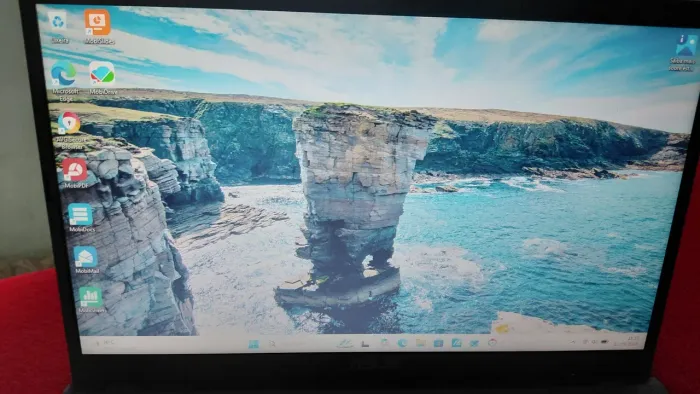This screenshot has height=394, width=700.
Task: Open the MobiDocs desktop shortcut
Action: pos(81,218)
